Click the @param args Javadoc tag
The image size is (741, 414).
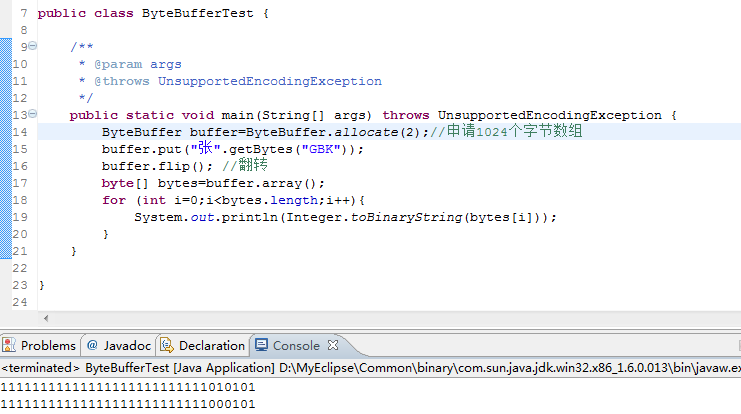pyautogui.click(x=138, y=64)
